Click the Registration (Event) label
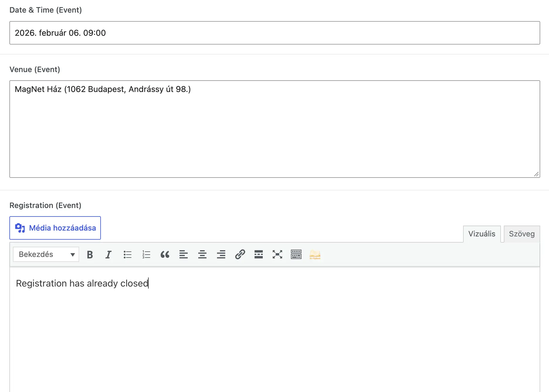549x392 pixels. [x=45, y=205]
